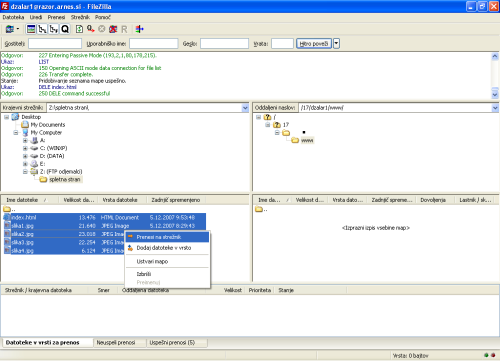
Task: Click the disconnect from server icon
Action: click(113, 29)
